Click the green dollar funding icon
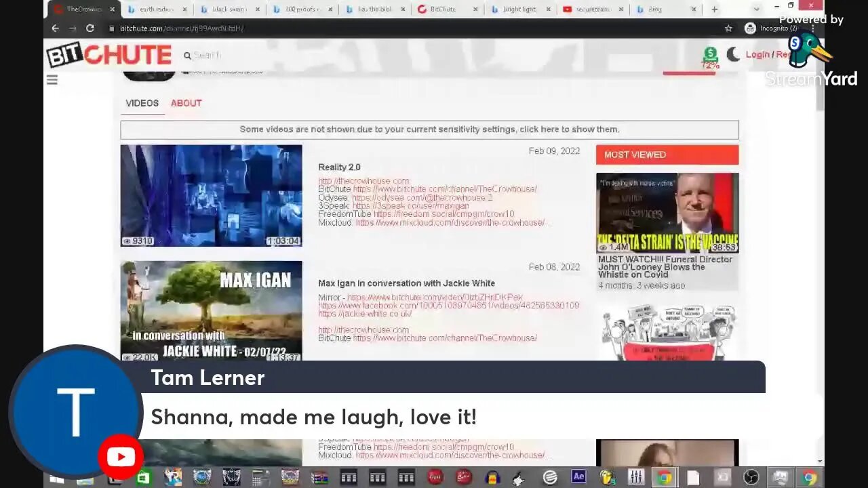Viewport: 868px width, 488px height. 710,54
